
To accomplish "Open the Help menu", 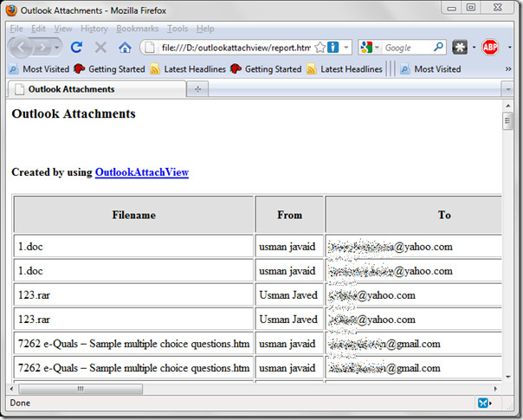I will [x=205, y=29].
